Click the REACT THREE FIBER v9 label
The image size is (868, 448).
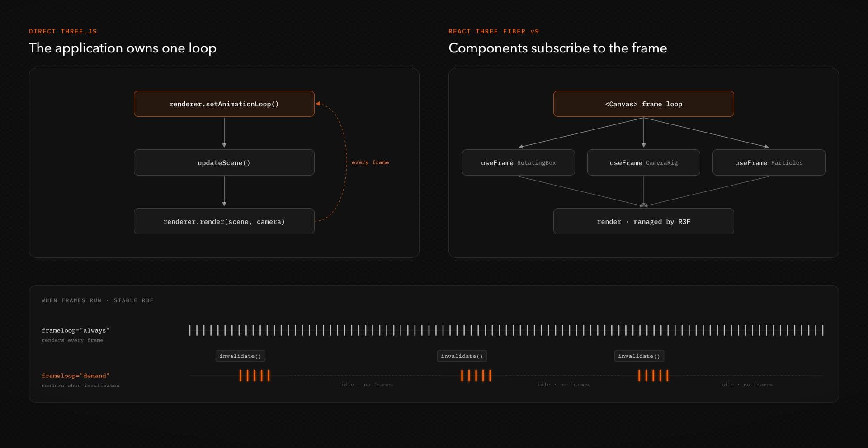click(494, 31)
